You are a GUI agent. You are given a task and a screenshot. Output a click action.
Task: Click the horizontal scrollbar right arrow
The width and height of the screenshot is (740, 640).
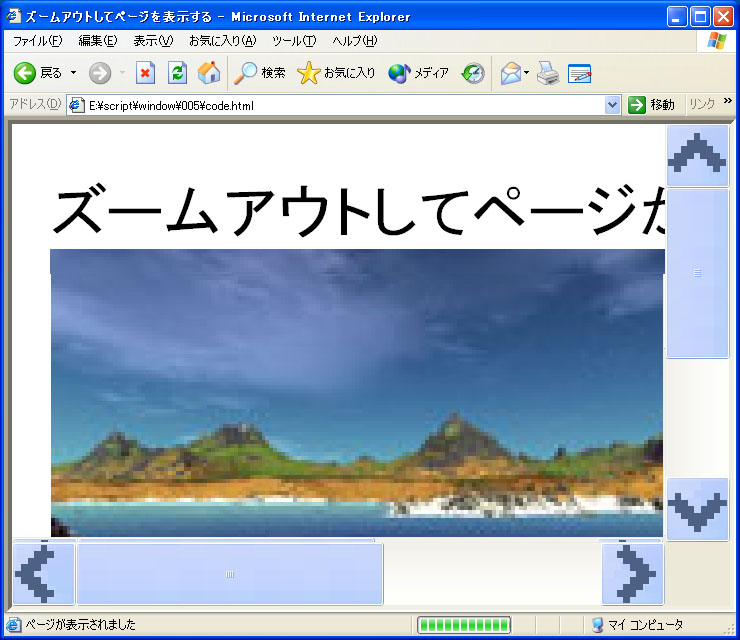(x=633, y=573)
